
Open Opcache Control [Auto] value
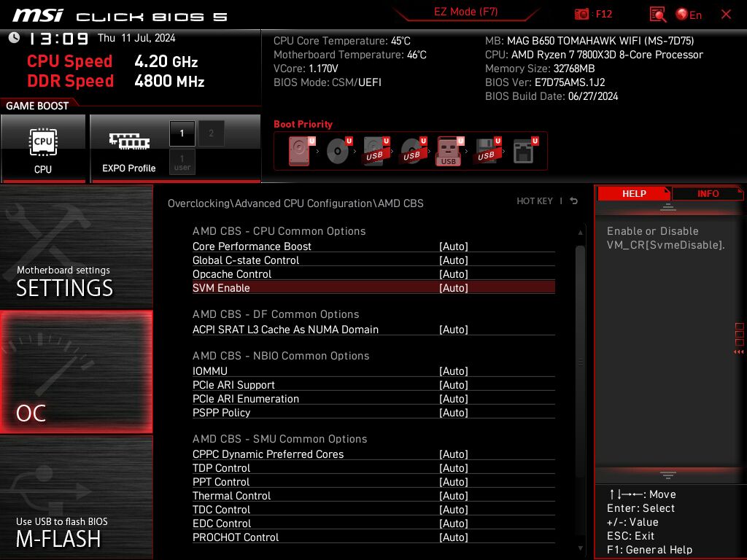click(453, 274)
